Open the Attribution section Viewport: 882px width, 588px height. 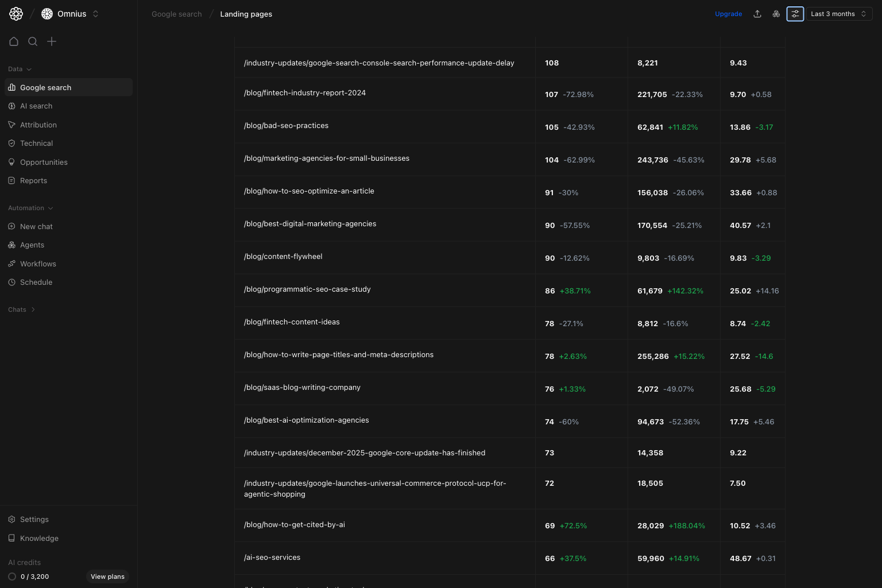click(38, 125)
